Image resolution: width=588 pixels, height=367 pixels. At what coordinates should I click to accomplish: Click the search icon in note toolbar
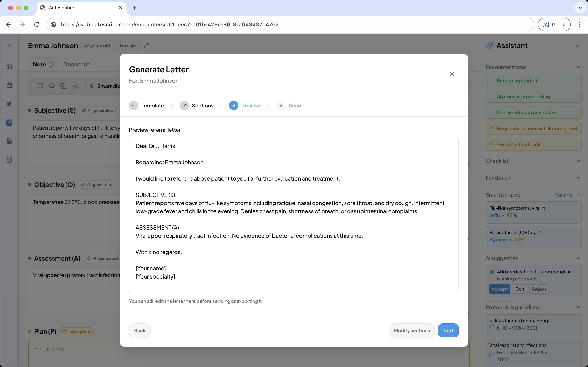52,86
